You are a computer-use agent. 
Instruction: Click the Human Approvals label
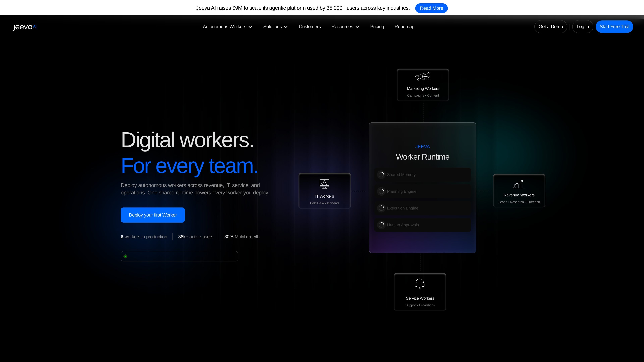pyautogui.click(x=403, y=225)
